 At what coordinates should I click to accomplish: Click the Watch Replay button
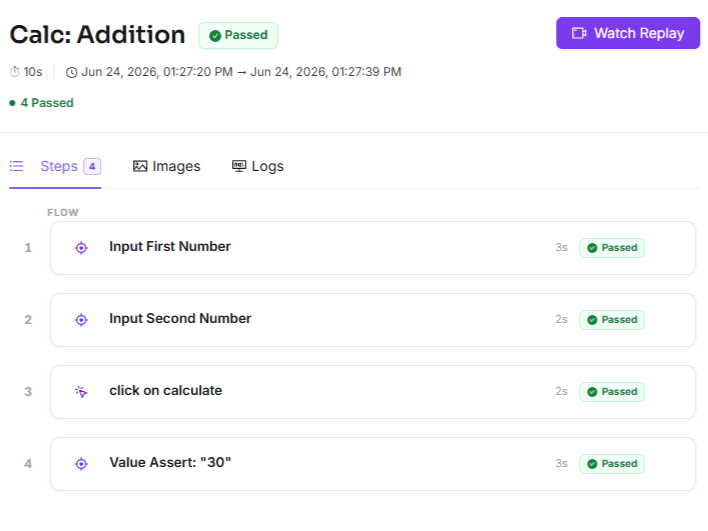coord(628,33)
